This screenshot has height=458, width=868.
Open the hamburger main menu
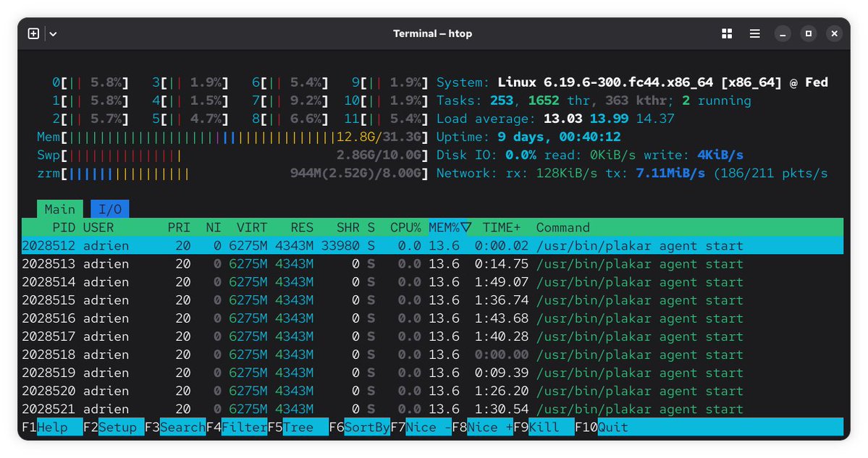[754, 34]
